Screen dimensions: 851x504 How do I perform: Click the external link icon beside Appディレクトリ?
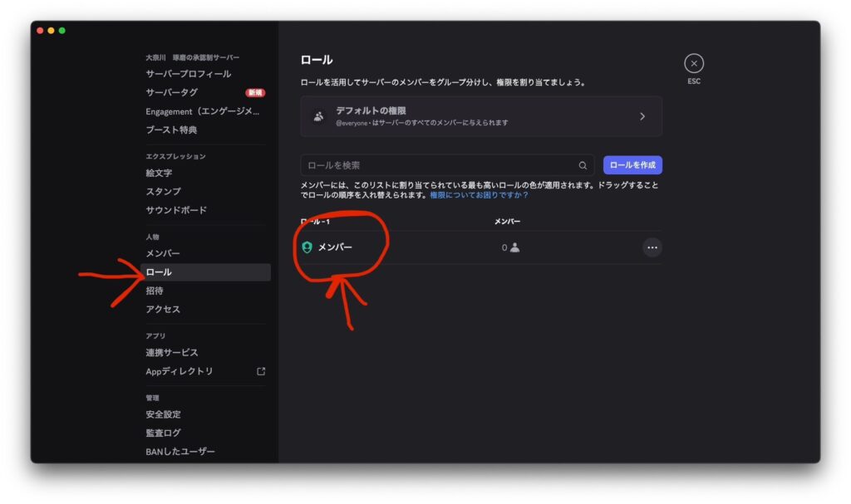coord(261,372)
